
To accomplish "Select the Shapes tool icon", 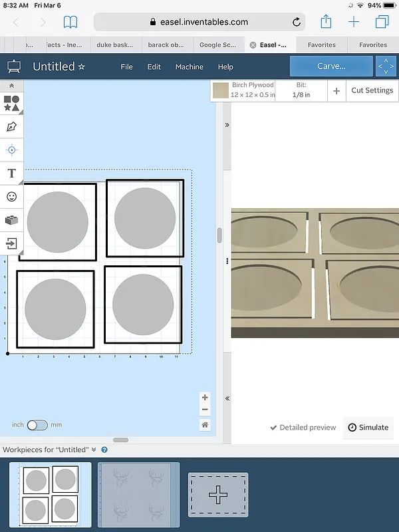I will pos(11,103).
